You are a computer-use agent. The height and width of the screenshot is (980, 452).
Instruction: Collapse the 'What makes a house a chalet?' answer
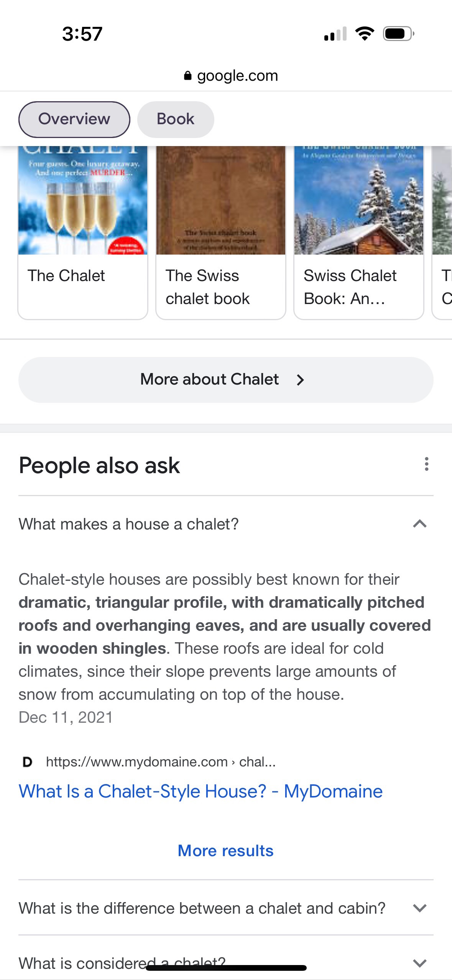coord(420,524)
